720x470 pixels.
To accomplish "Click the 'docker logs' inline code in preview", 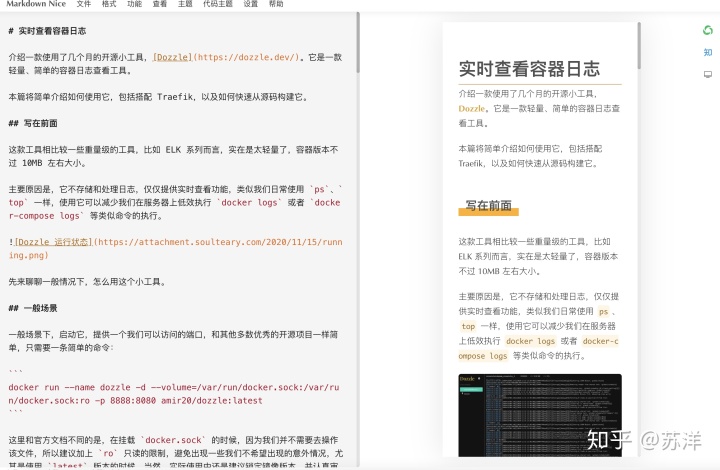I will coord(530,341).
